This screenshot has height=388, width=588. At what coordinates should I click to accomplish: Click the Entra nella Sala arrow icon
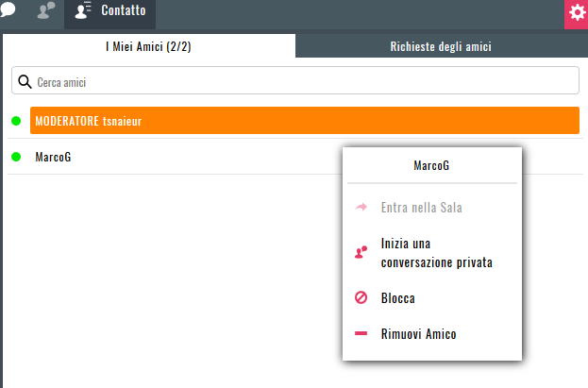pyautogui.click(x=361, y=207)
